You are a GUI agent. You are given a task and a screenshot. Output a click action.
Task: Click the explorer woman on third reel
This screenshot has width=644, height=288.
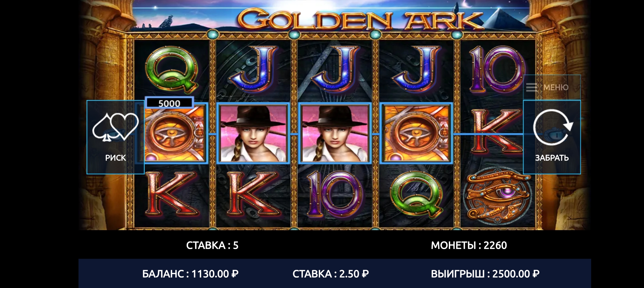(335, 133)
